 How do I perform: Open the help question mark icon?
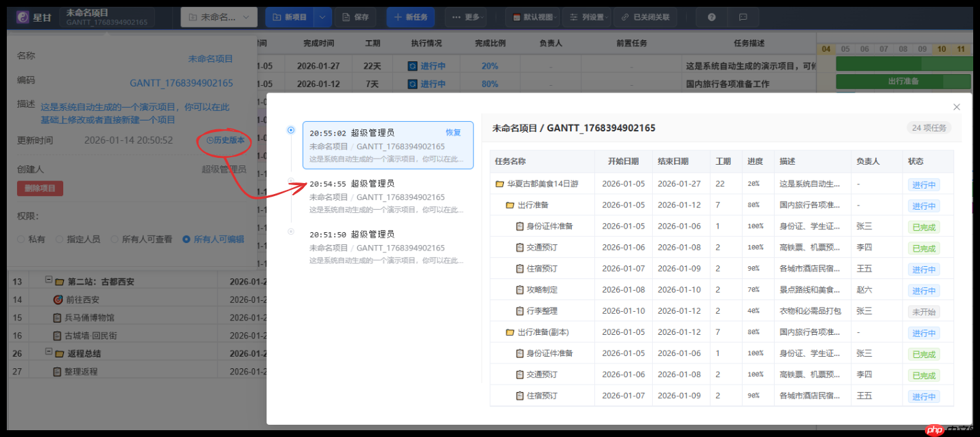[x=711, y=17]
